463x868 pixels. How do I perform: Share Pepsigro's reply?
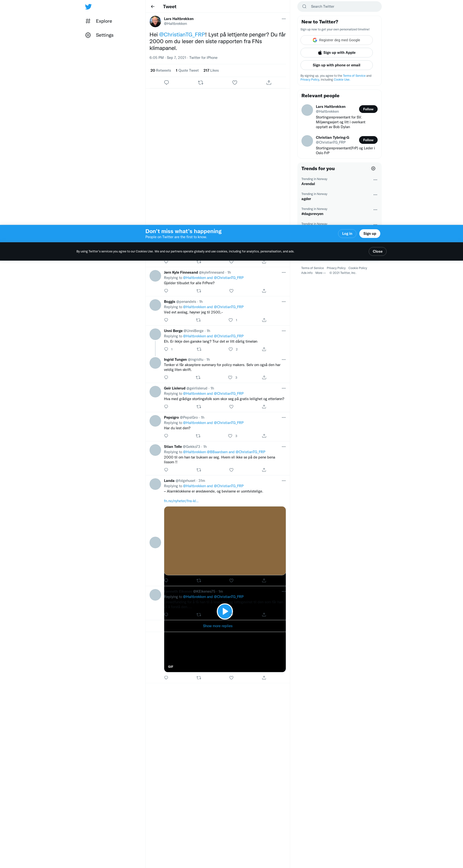click(x=264, y=436)
